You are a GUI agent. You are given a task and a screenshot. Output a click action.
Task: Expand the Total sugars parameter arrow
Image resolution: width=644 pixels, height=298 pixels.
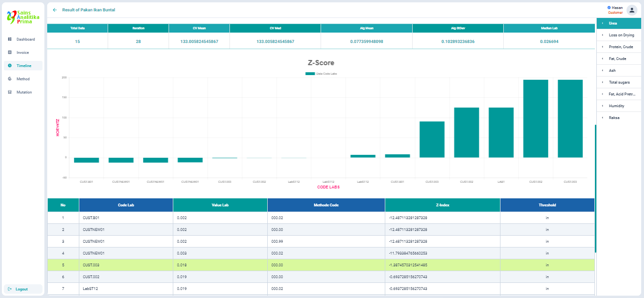click(x=602, y=82)
